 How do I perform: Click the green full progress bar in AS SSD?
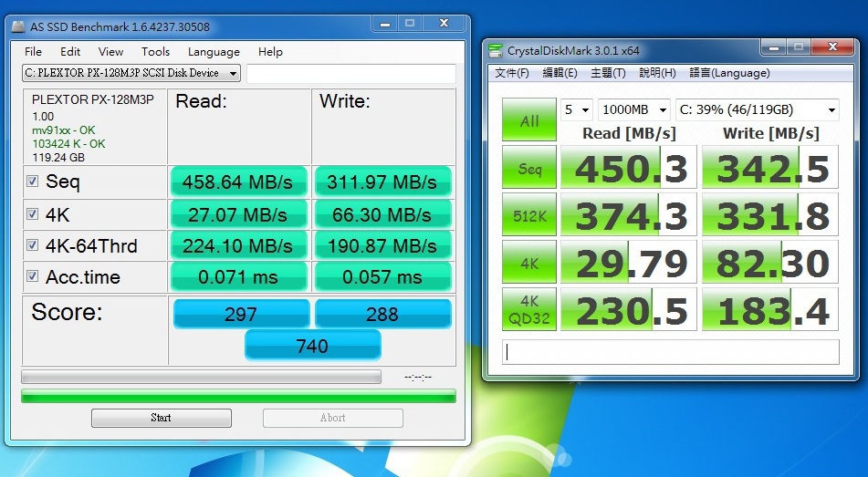(x=238, y=396)
